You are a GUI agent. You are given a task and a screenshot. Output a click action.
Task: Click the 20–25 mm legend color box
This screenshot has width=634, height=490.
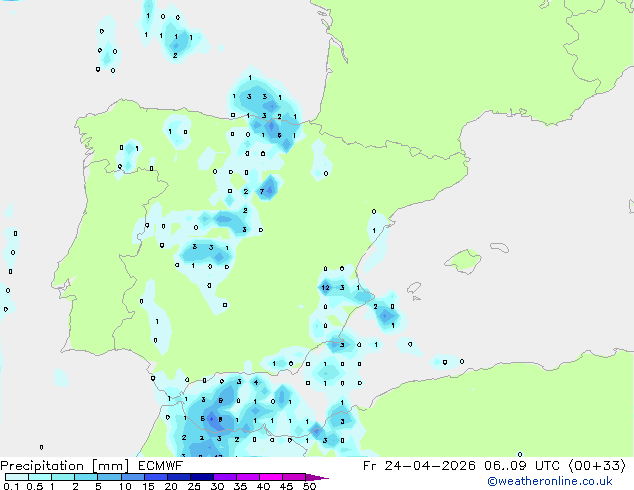(x=178, y=477)
